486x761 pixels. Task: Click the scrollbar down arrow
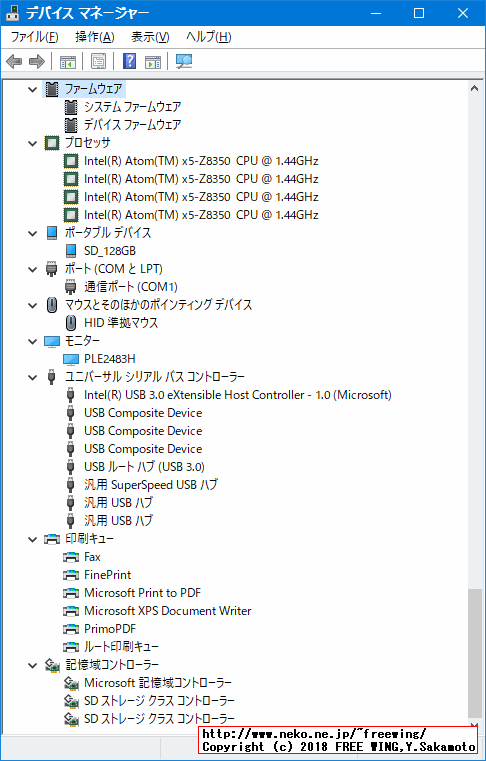click(474, 727)
